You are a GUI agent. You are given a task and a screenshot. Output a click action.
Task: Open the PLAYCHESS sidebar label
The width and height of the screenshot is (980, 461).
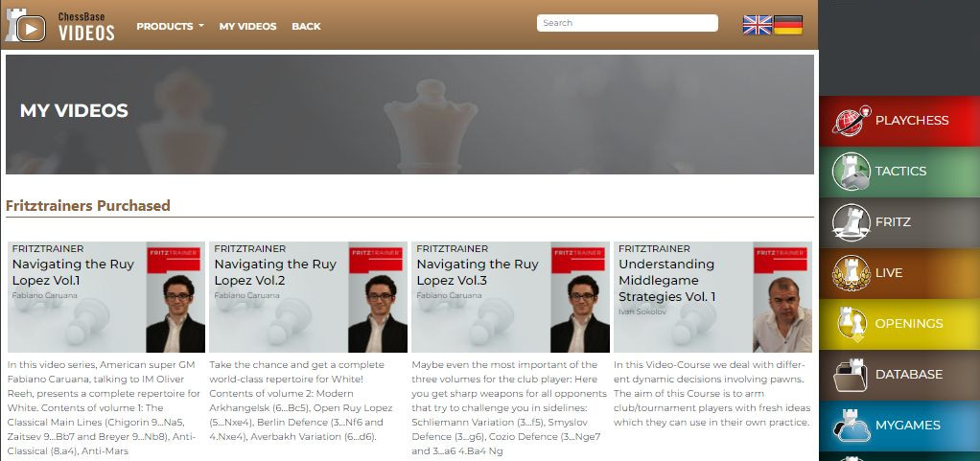pyautogui.click(x=912, y=121)
